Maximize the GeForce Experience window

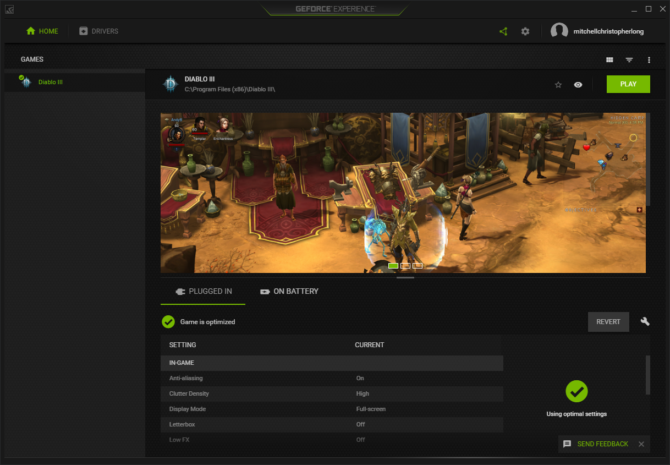click(648, 9)
